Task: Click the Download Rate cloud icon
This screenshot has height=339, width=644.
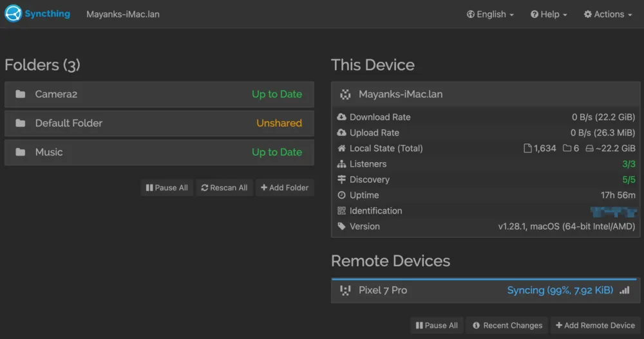Action: click(341, 117)
